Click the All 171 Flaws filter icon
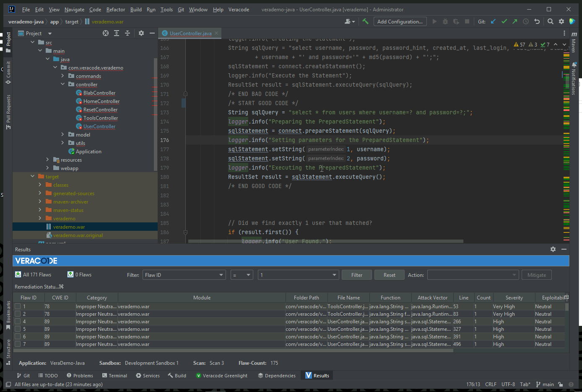 click(x=18, y=274)
